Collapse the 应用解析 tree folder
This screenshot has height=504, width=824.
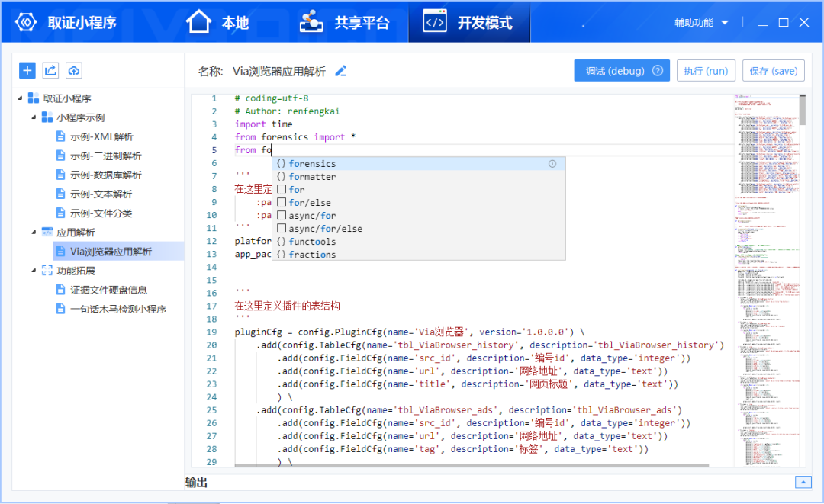(x=34, y=232)
